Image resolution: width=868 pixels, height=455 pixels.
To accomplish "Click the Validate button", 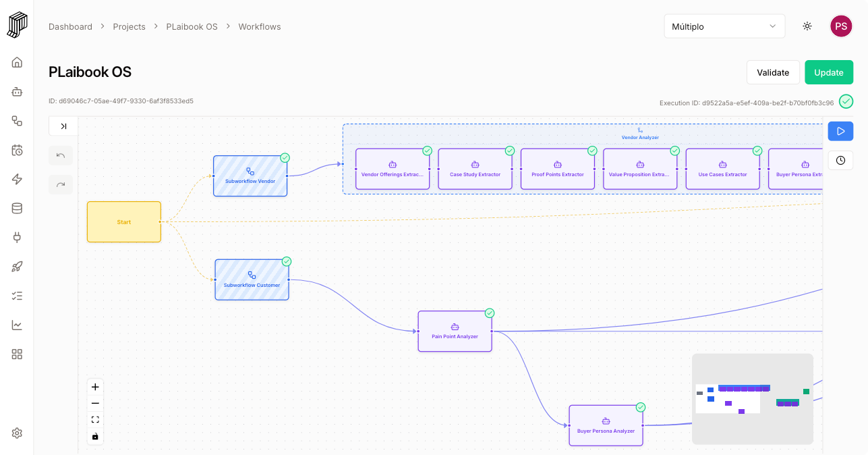I will pyautogui.click(x=773, y=72).
